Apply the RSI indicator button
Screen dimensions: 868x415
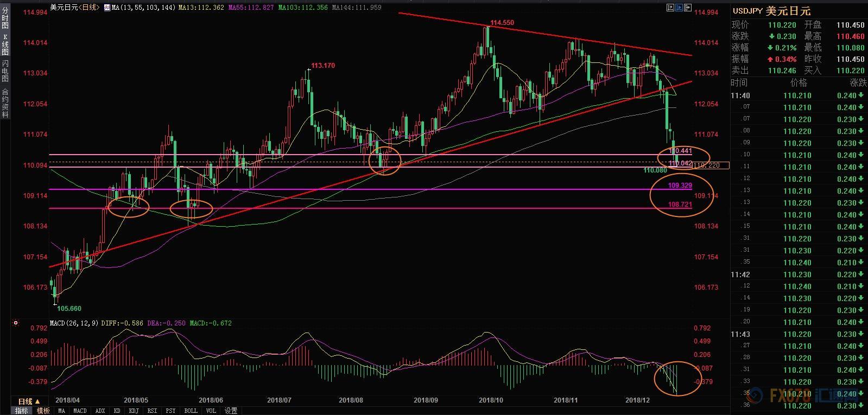click(153, 411)
